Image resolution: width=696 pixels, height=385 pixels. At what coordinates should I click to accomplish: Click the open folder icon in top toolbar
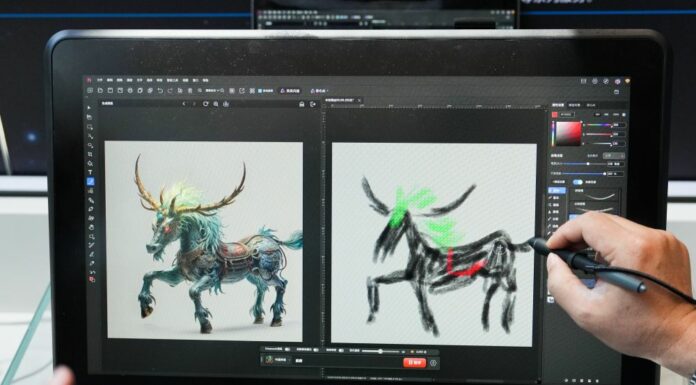coord(110,91)
